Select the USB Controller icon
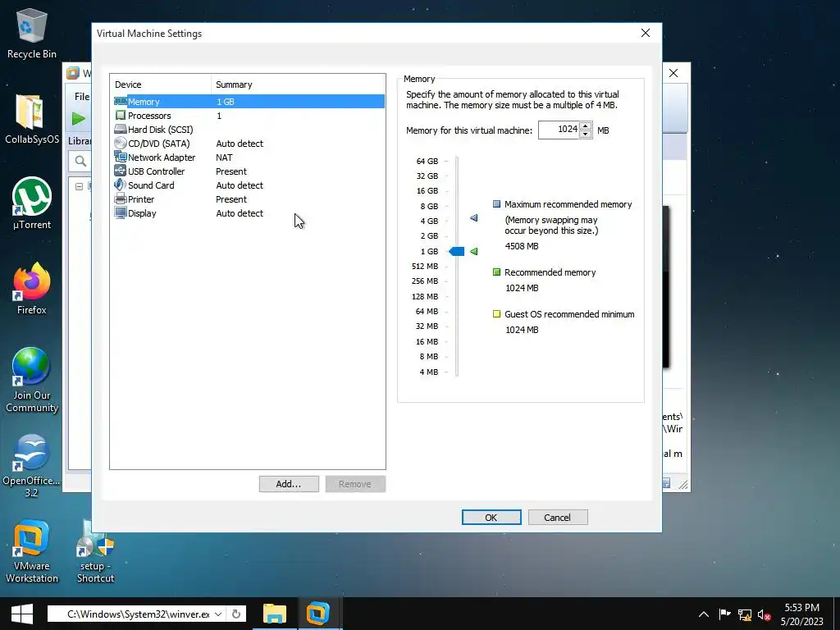This screenshot has width=840, height=630. [x=121, y=171]
